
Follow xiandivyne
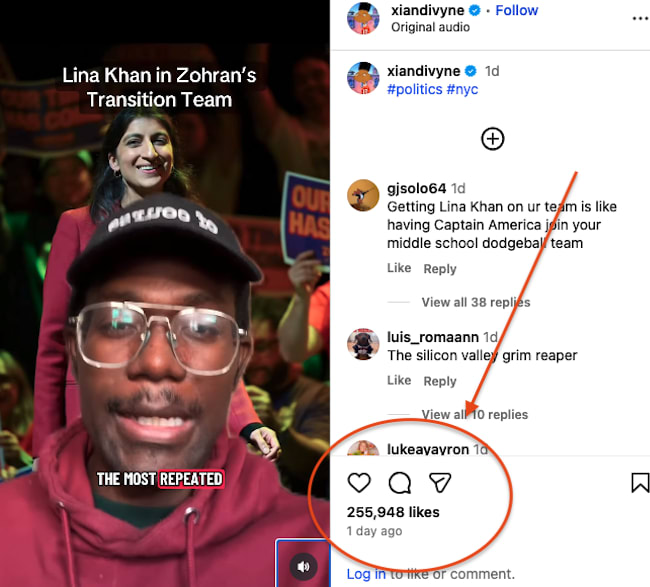pos(517,10)
